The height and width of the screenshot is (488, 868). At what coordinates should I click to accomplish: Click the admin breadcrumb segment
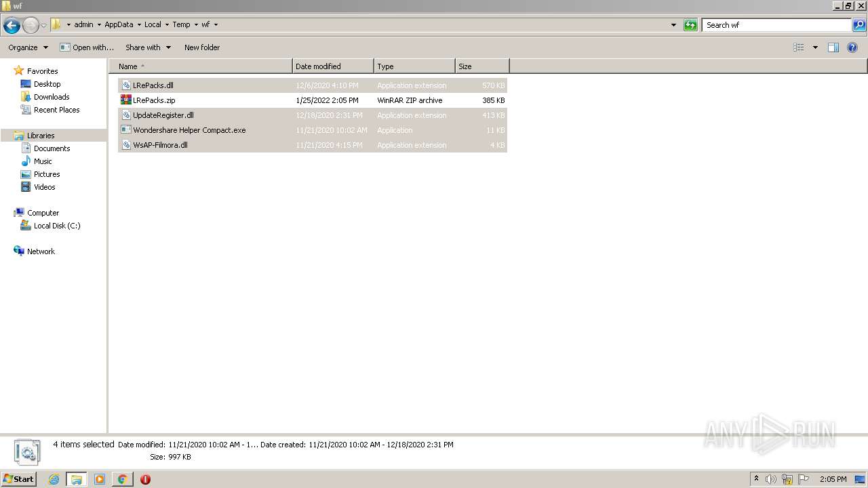coord(83,24)
